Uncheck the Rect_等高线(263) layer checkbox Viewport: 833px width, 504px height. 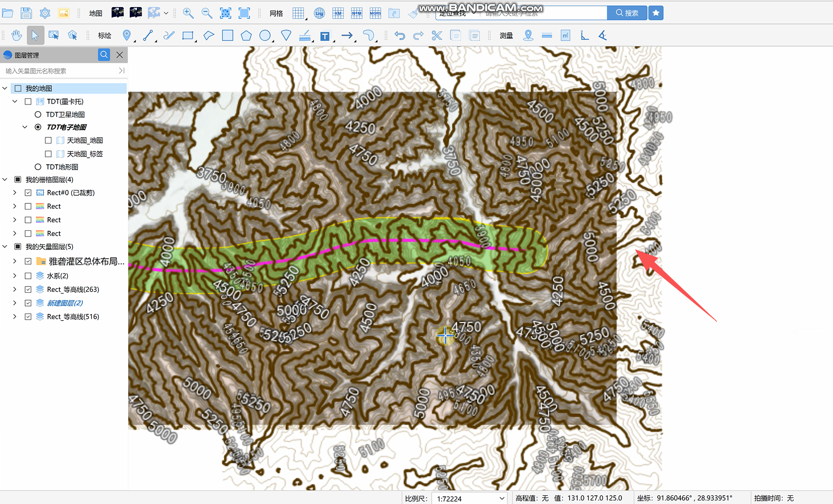(x=28, y=289)
